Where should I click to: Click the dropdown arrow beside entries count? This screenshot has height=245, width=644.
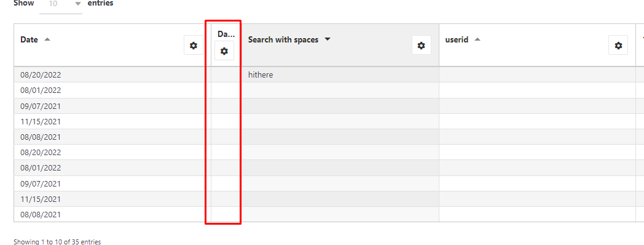pos(77,4)
